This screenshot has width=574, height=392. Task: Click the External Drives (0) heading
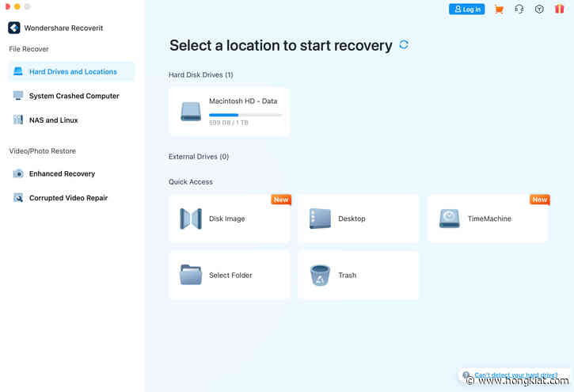[199, 157]
